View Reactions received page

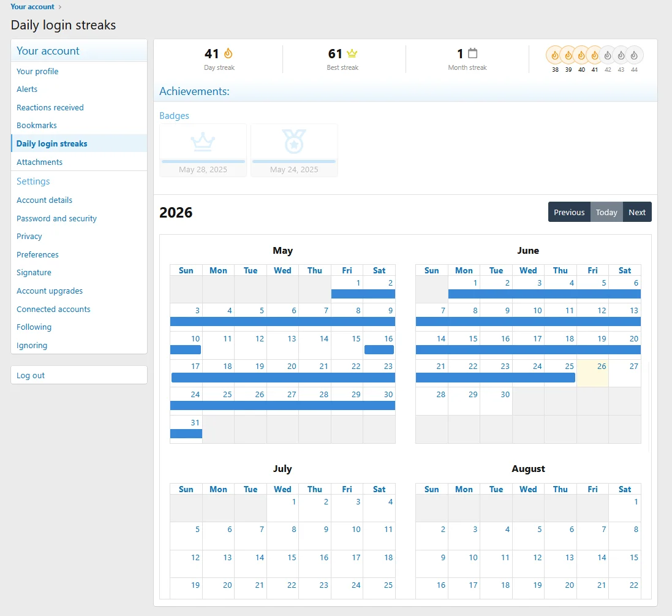point(79,107)
